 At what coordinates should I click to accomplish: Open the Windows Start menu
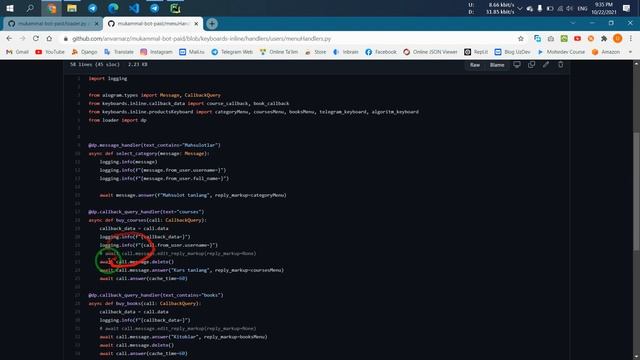tap(10, 8)
